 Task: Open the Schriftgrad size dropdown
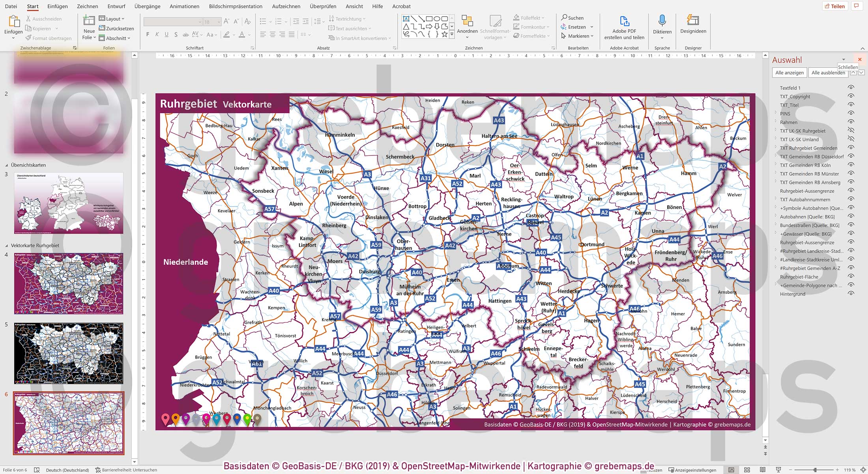point(219,22)
